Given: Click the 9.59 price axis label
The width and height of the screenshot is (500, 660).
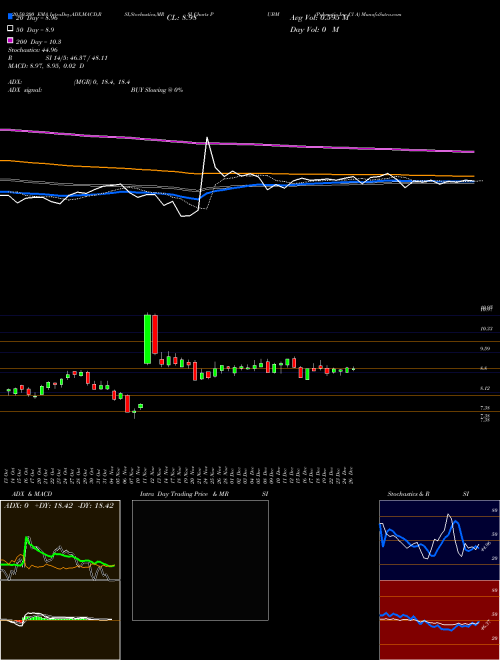Looking at the screenshot, I should [487, 349].
